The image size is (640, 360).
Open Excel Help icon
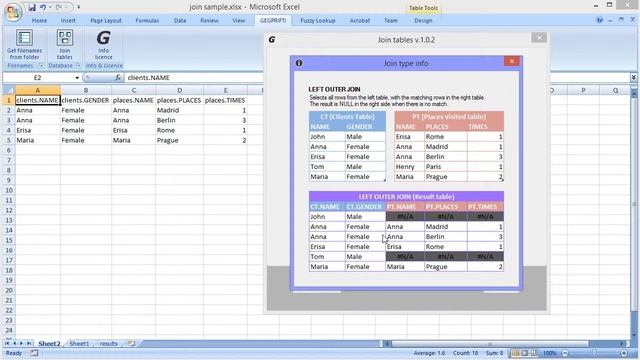[x=599, y=20]
